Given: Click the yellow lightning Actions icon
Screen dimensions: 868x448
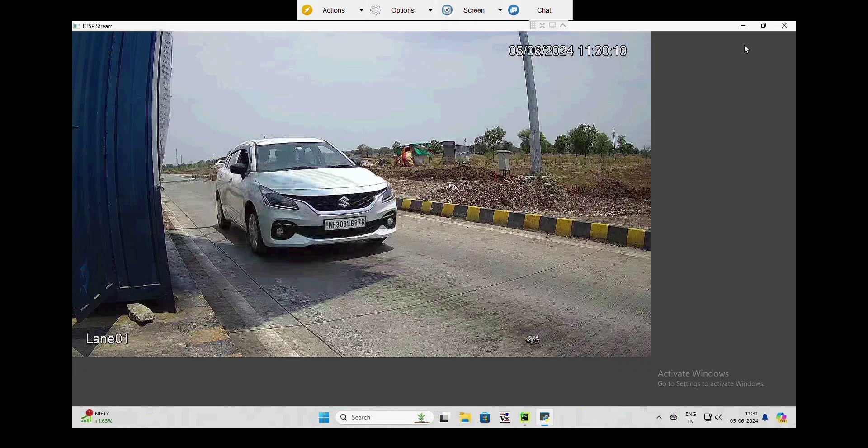Looking at the screenshot, I should [x=307, y=10].
